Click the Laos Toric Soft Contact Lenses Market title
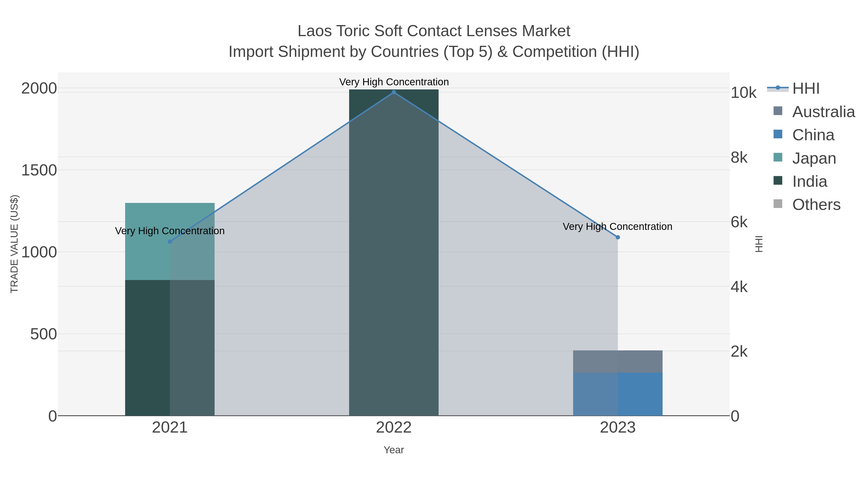The height and width of the screenshot is (488, 868). pyautogui.click(x=434, y=31)
